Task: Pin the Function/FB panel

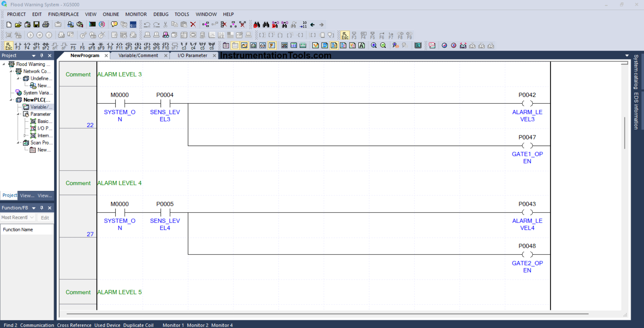Action: point(42,208)
